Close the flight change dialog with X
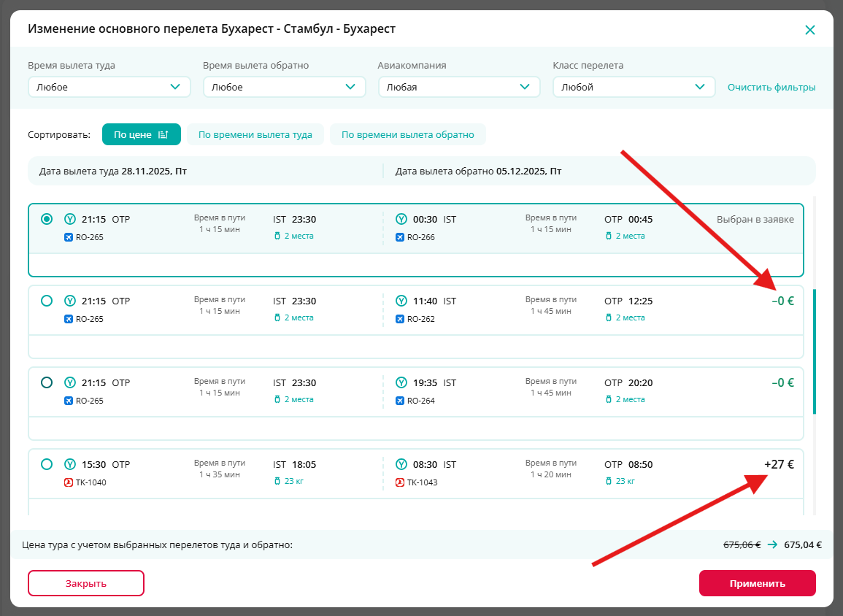 coord(809,30)
